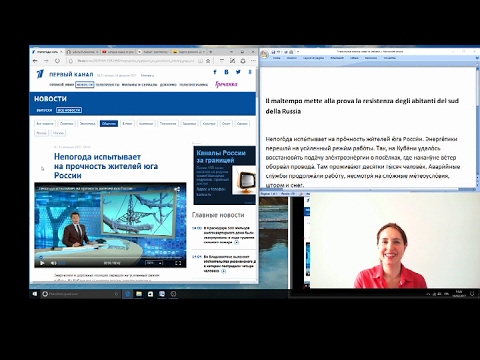Open the first Главные новости headline
The image size is (480, 360).
click(229, 235)
